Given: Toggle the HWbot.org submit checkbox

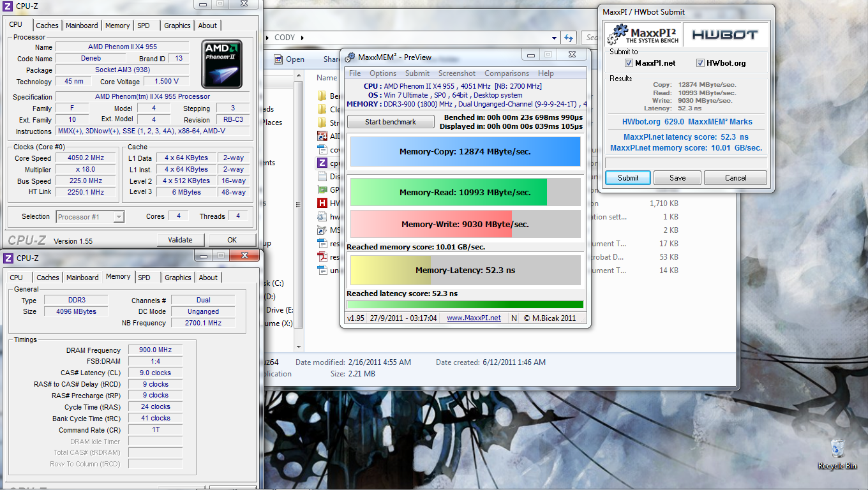Looking at the screenshot, I should (700, 63).
